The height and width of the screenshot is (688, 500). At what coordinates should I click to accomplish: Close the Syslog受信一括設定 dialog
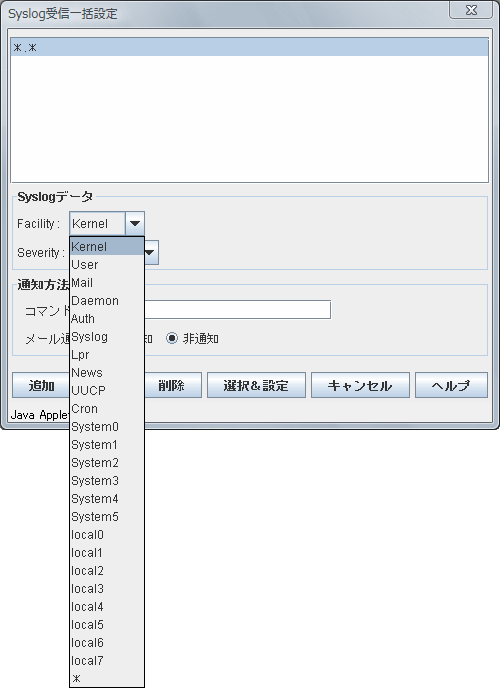471,10
